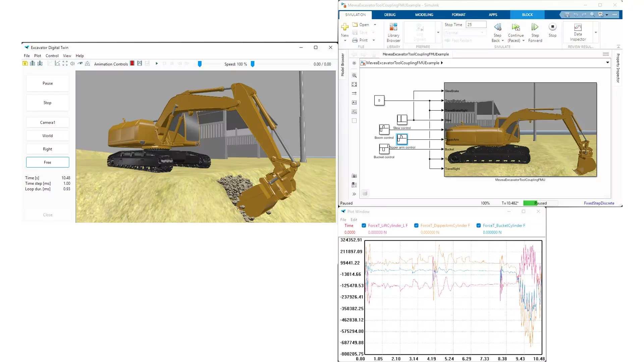
Task: Uncheck the ForceT_DipperArmCylinder signal
Action: coord(416,225)
